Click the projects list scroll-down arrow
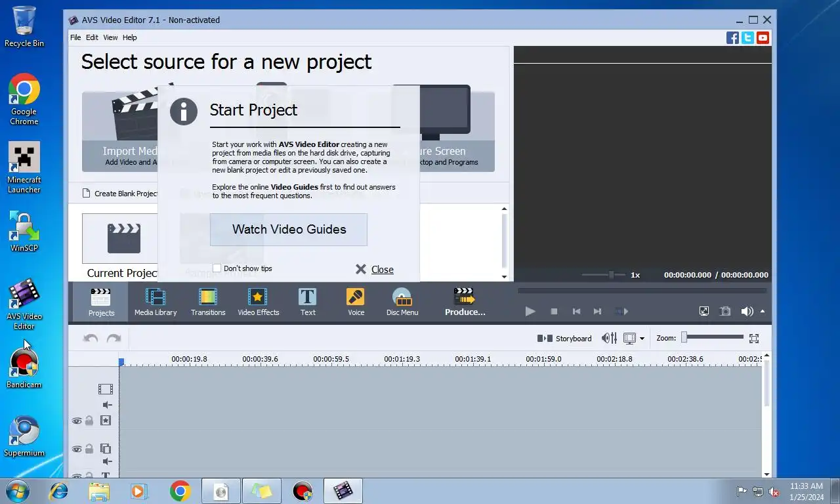This screenshot has height=504, width=840. pos(504,277)
